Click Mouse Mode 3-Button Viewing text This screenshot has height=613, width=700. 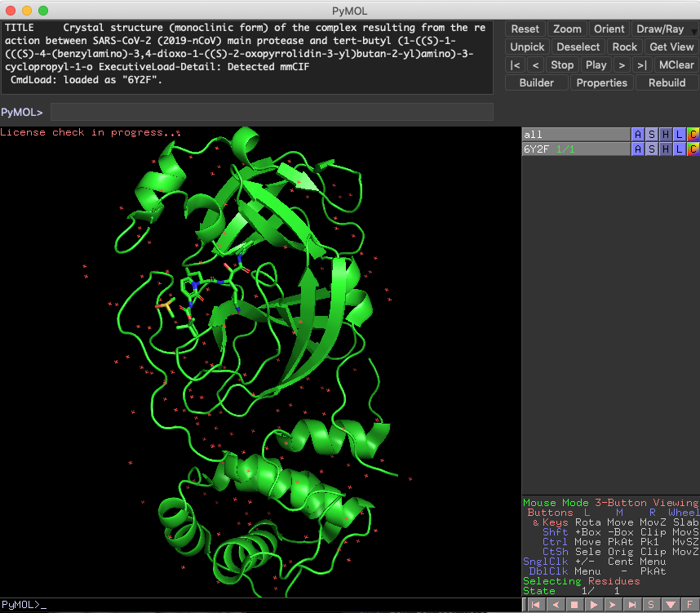(610, 503)
